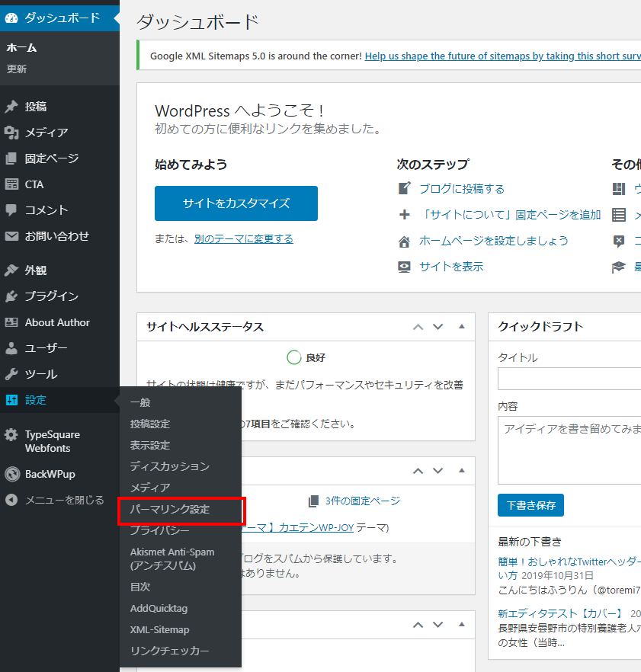This screenshot has width=641, height=672.
Task: Select 目次 in the settings submenu
Action: tap(140, 587)
